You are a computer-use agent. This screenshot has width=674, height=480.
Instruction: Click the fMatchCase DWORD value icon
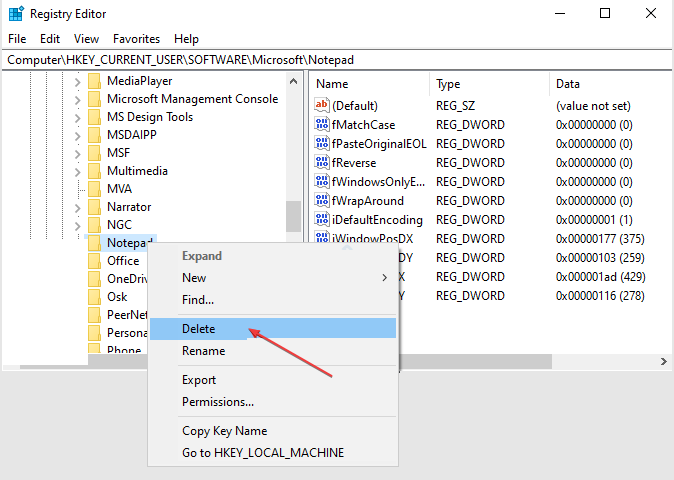[x=322, y=125]
